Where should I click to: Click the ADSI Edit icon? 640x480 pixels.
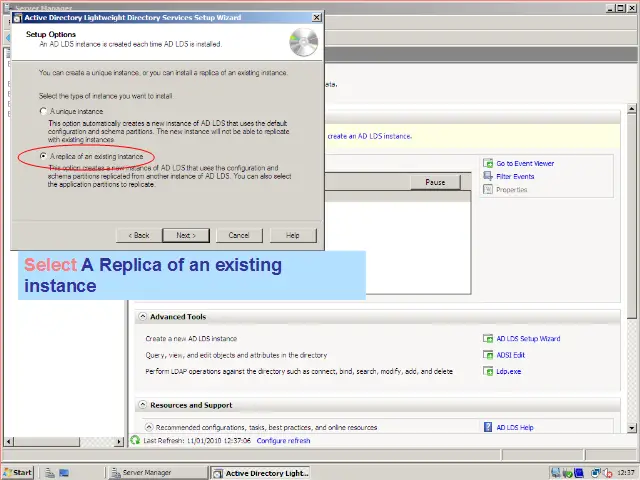(x=488, y=355)
